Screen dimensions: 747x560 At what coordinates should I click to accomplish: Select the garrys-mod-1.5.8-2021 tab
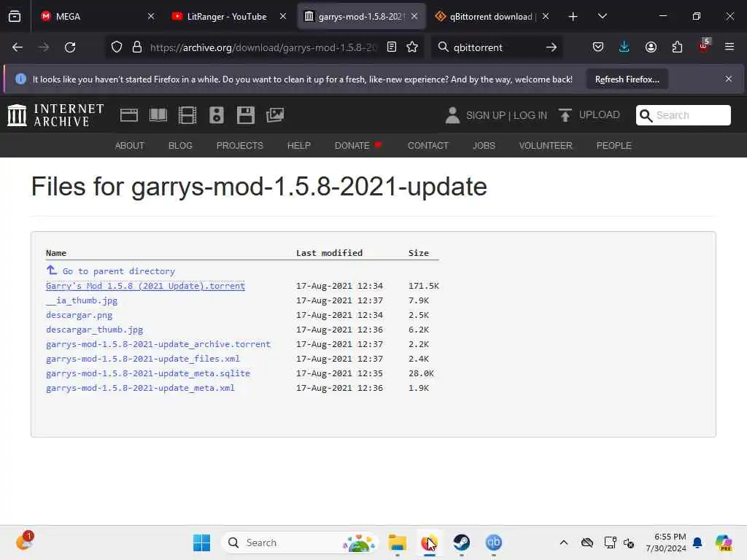point(361,16)
